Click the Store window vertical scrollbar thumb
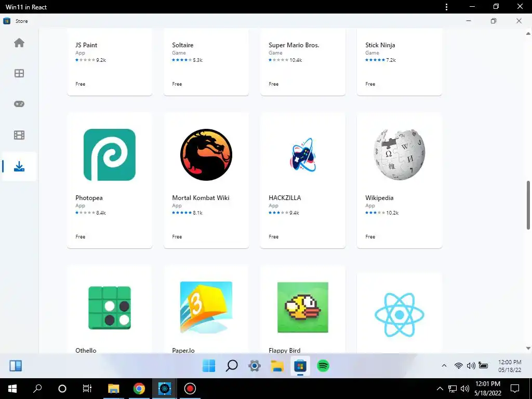Viewport: 532px width, 399px height. [528, 205]
